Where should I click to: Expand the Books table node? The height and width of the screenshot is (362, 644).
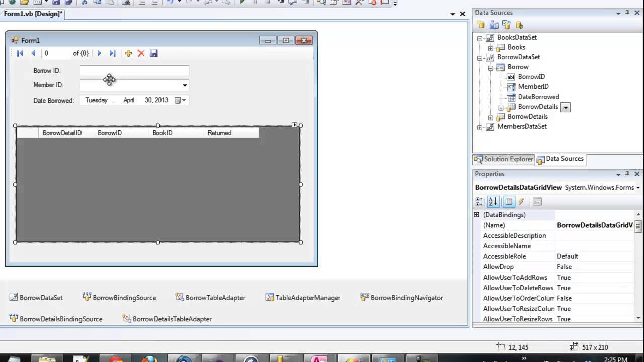(x=490, y=48)
